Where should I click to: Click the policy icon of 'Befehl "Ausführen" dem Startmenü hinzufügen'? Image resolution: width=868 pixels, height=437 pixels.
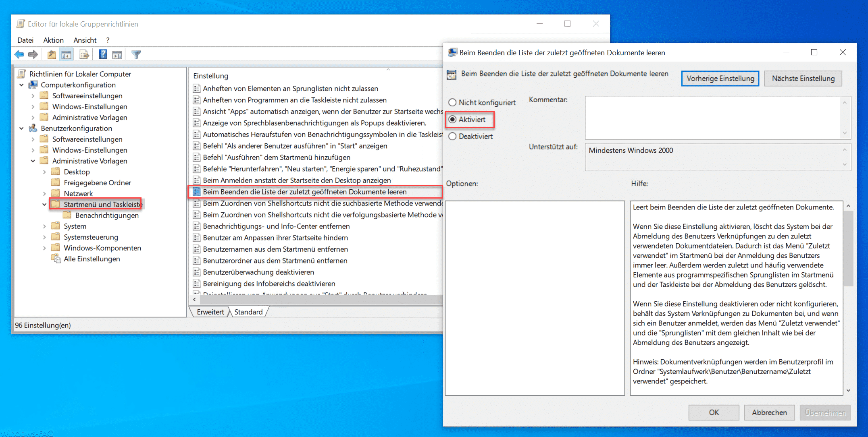pos(197,157)
